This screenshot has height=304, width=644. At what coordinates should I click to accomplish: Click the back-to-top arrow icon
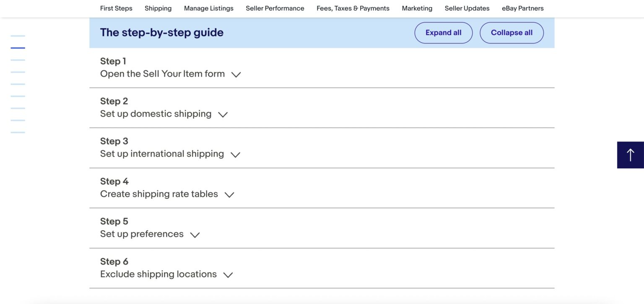631,155
